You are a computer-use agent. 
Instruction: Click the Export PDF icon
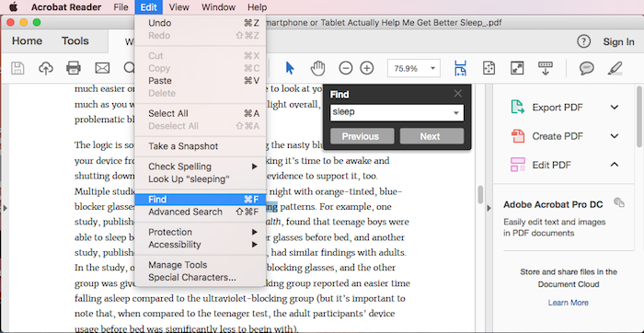[x=517, y=108]
